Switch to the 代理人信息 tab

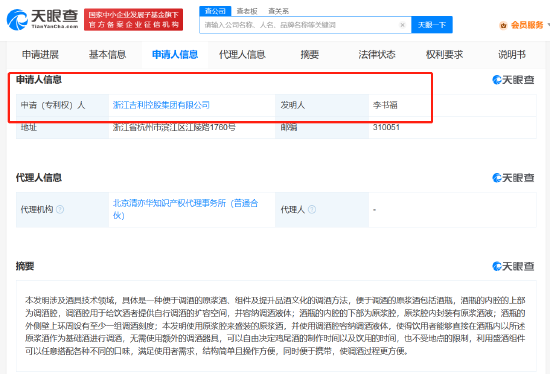pyautogui.click(x=242, y=54)
